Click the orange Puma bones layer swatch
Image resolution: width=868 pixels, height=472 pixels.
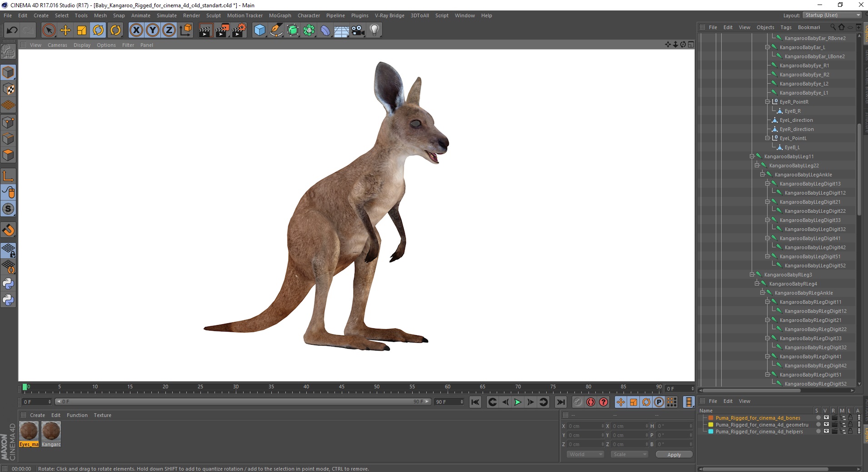point(711,418)
